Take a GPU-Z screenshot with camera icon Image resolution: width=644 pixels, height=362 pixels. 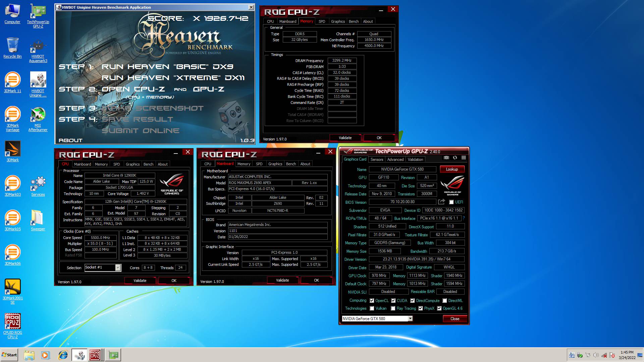[x=446, y=158]
